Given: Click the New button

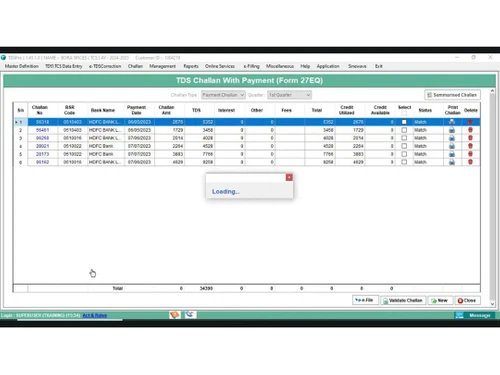Looking at the screenshot, I should pos(440,301).
